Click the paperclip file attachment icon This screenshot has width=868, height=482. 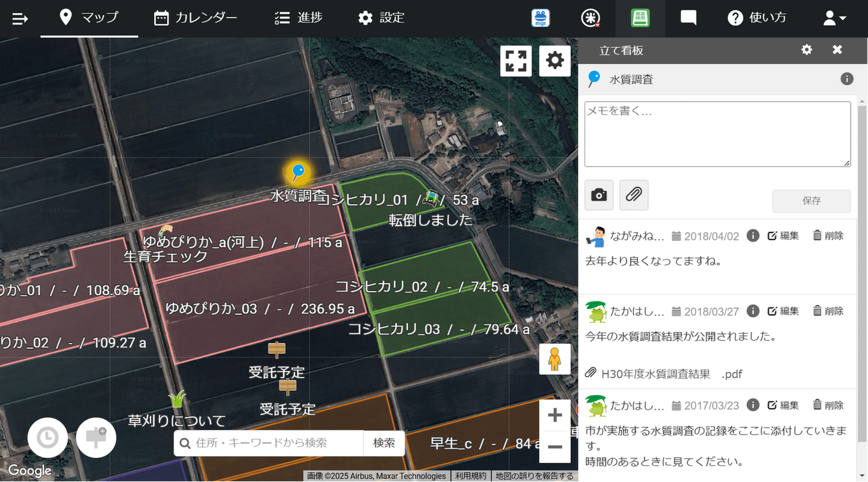634,195
